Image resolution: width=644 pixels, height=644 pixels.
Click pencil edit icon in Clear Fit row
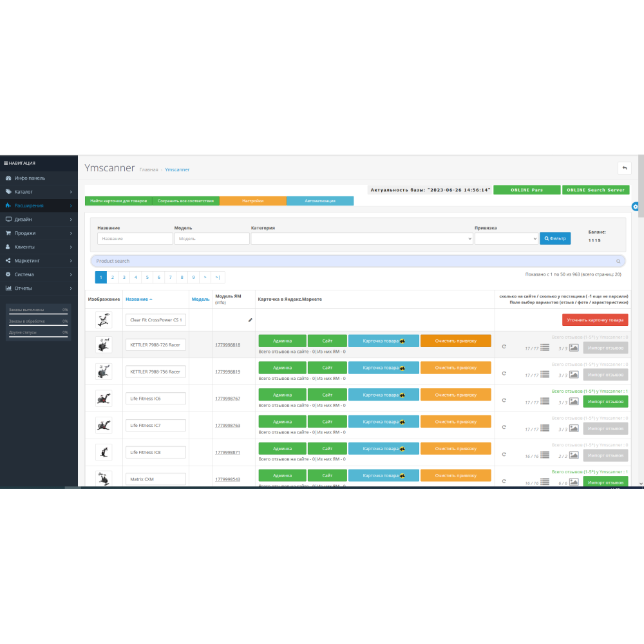click(250, 320)
